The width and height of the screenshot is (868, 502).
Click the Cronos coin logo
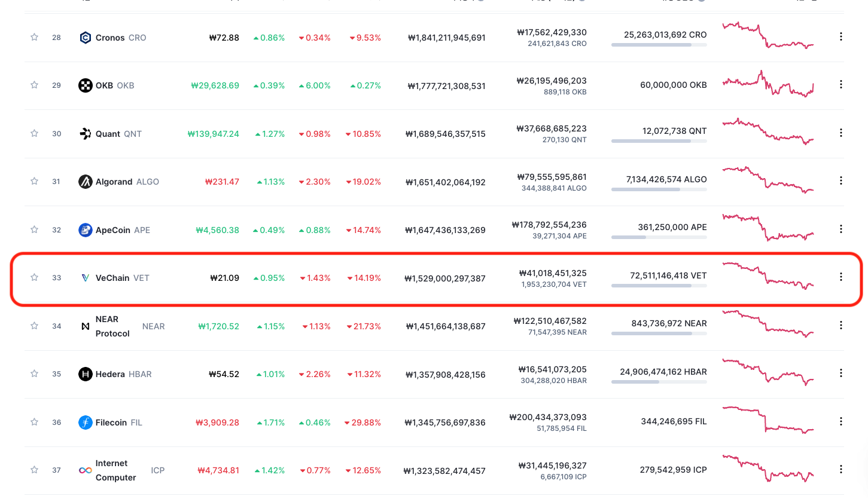point(86,38)
